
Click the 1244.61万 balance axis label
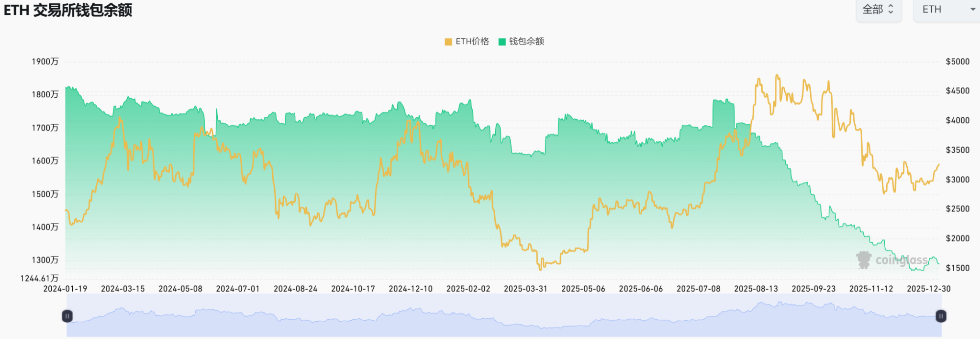[39, 278]
